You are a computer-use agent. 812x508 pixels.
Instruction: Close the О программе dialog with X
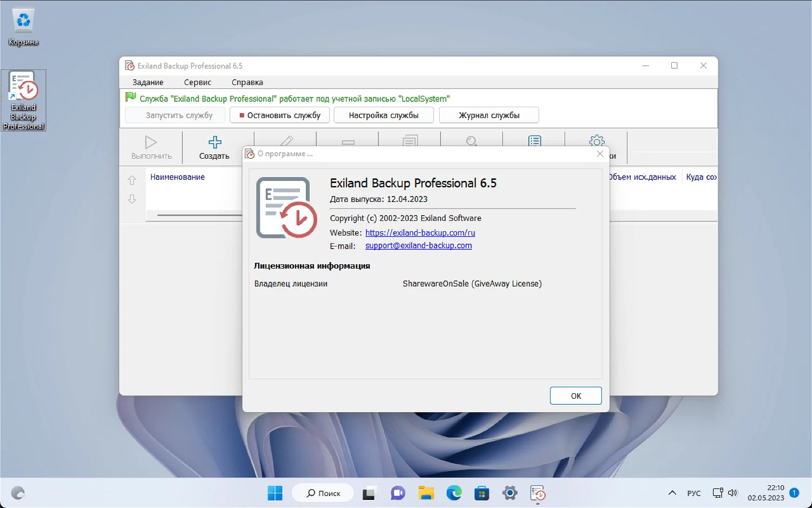600,154
